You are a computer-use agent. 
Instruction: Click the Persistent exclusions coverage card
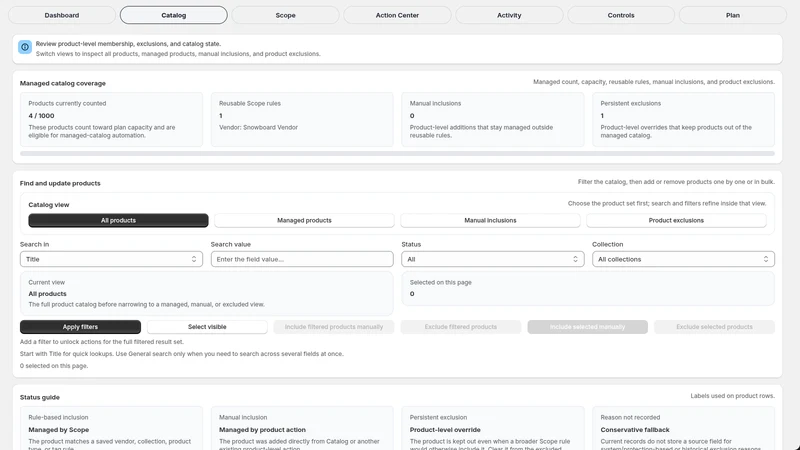coord(683,119)
